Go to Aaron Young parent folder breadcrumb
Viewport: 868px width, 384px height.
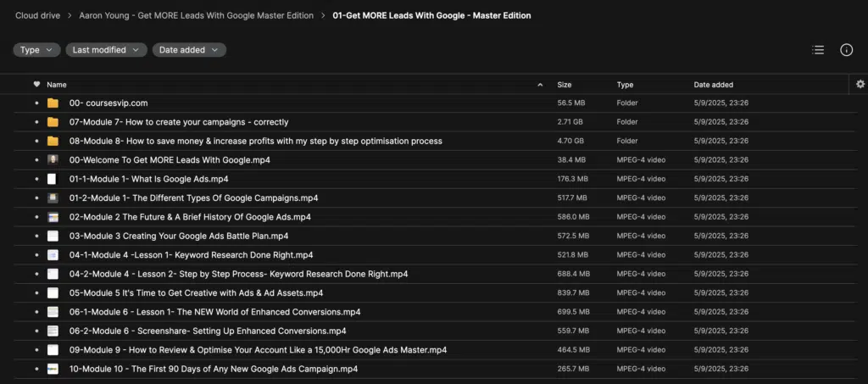point(196,15)
